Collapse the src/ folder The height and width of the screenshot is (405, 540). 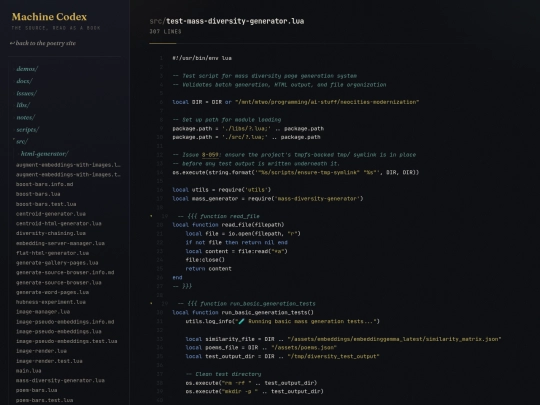tap(22, 142)
